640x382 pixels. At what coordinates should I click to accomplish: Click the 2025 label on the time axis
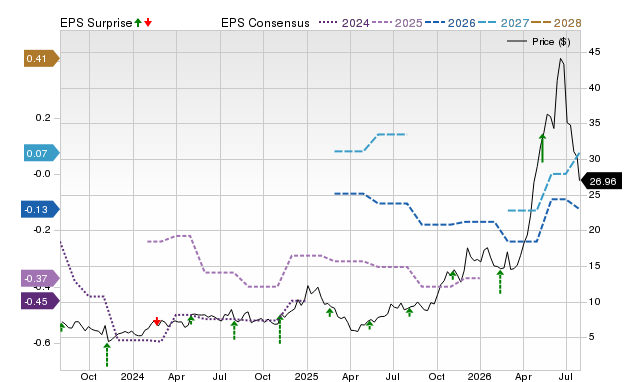click(306, 376)
